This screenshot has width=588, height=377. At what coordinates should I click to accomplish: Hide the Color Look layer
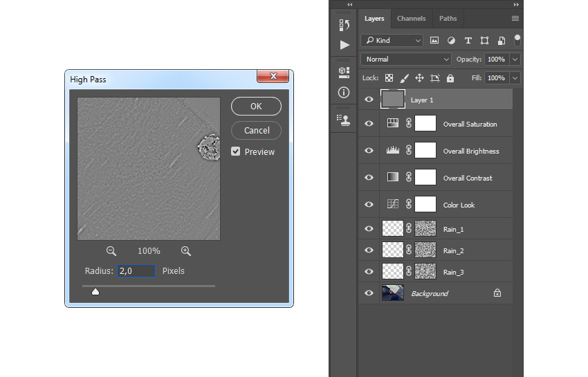369,205
